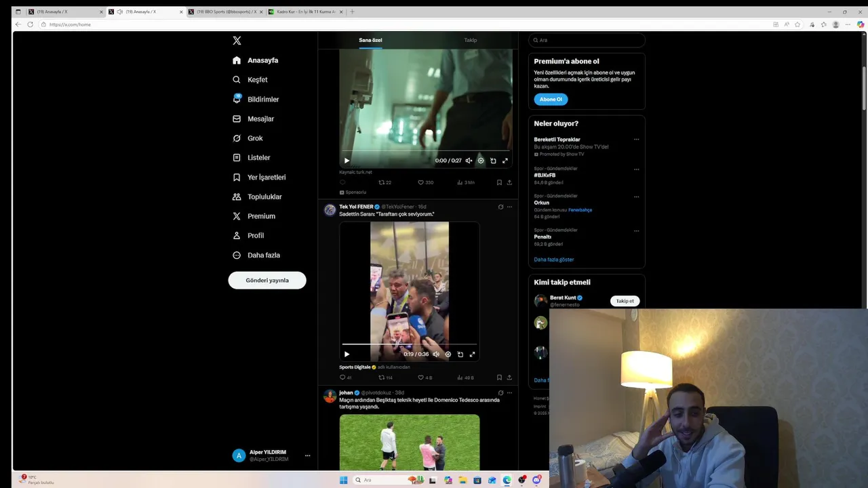This screenshot has width=868, height=488.
Task: Switch to Kadro Kur browser tab
Action: click(305, 12)
